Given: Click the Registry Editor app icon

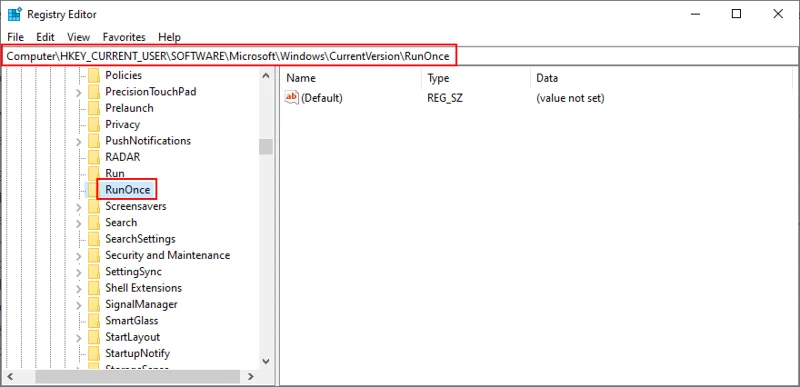Looking at the screenshot, I should 14,14.
